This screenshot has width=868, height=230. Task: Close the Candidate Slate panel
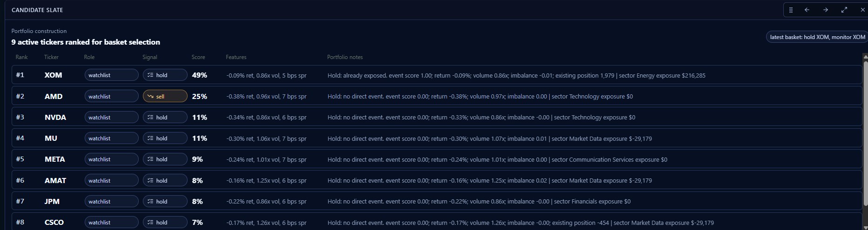tap(862, 10)
